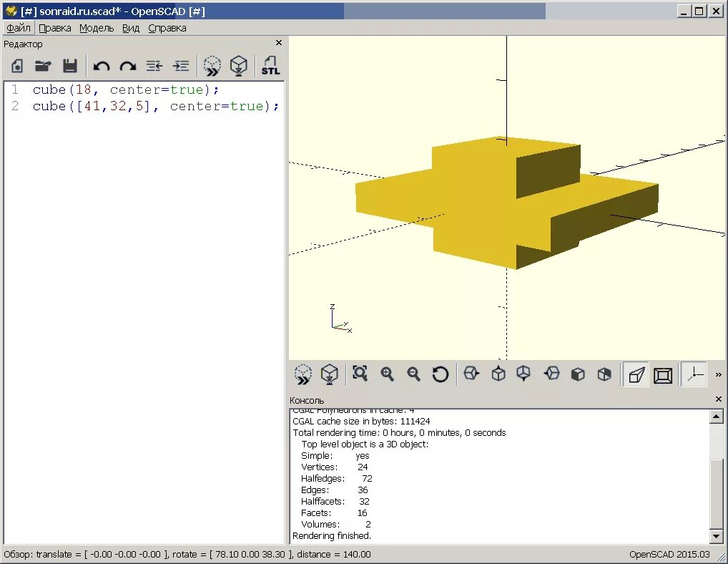Maximize the OpenSCAD window
Screen dimensions: 728x564
coord(699,11)
